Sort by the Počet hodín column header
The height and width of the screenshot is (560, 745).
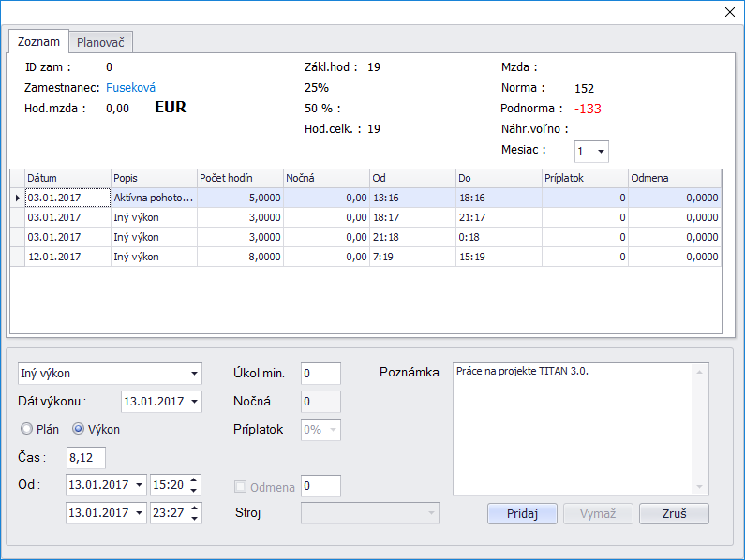(x=239, y=178)
